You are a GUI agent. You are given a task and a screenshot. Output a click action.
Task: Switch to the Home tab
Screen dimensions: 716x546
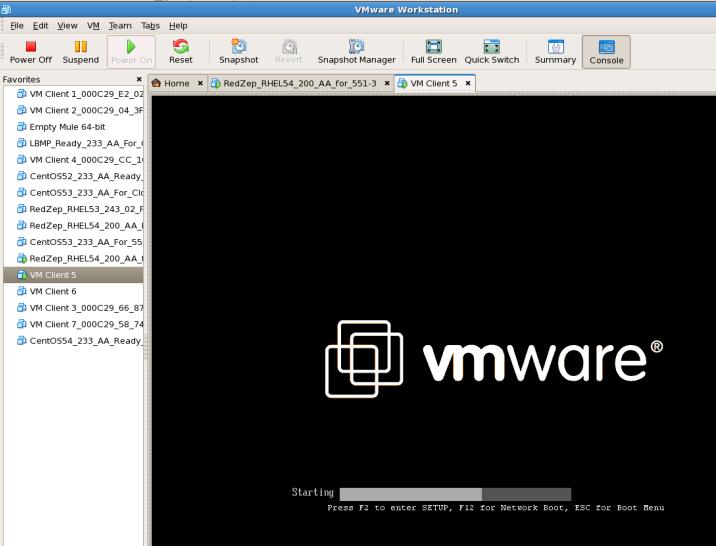tap(176, 84)
